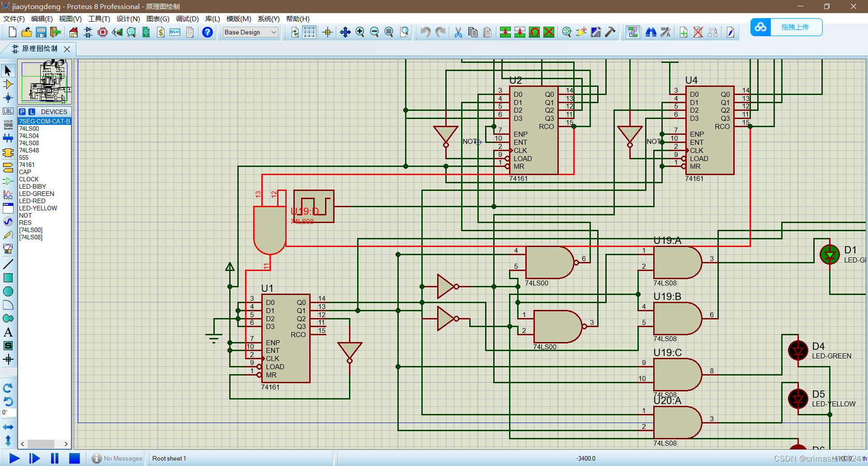Image resolution: width=868 pixels, height=466 pixels.
Task: Click the No Messages status indicator
Action: 117,458
